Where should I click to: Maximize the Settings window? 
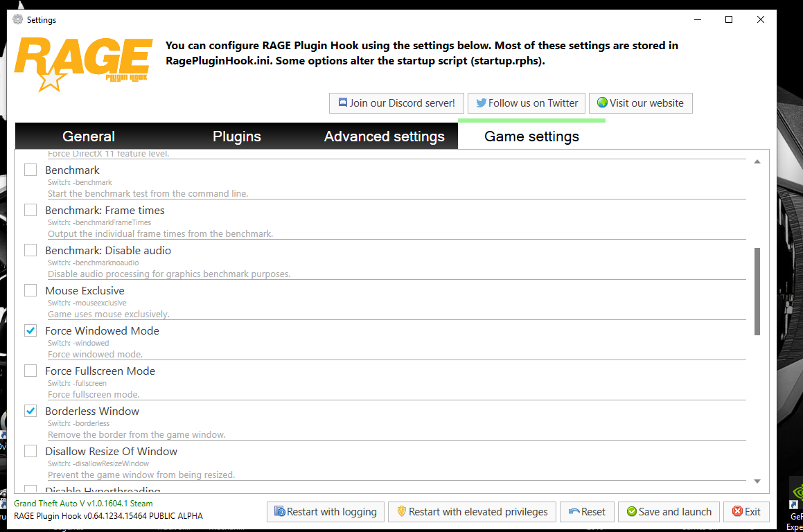click(729, 19)
